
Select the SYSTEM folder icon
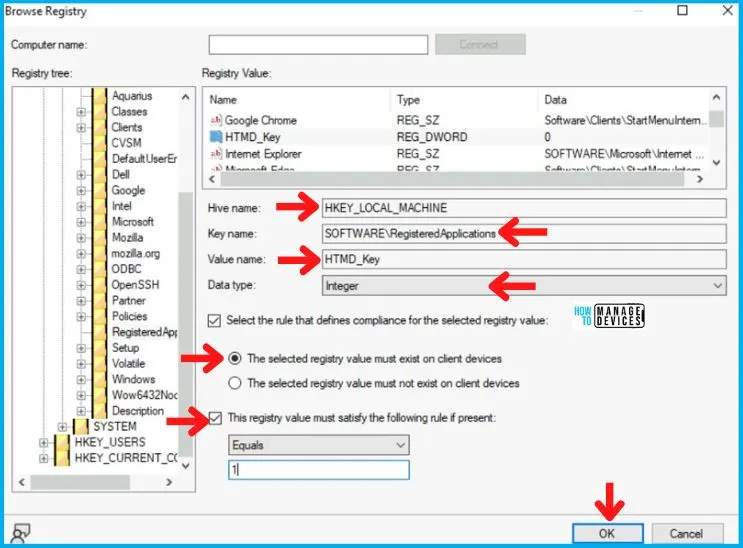click(x=81, y=427)
